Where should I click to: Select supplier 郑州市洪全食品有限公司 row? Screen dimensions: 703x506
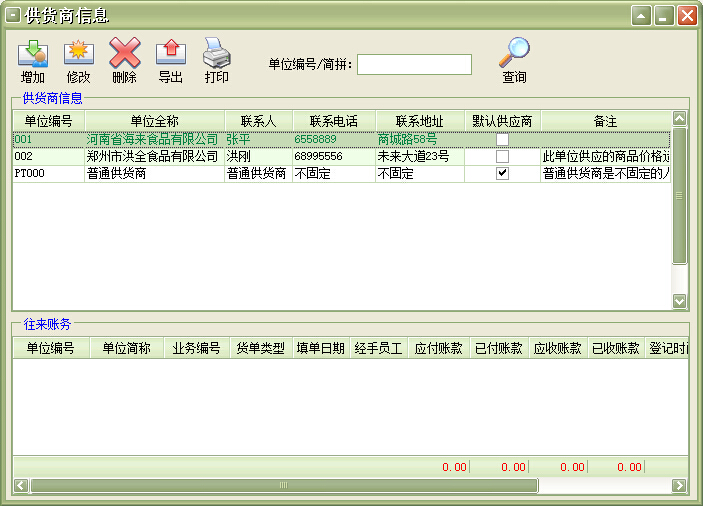click(152, 157)
